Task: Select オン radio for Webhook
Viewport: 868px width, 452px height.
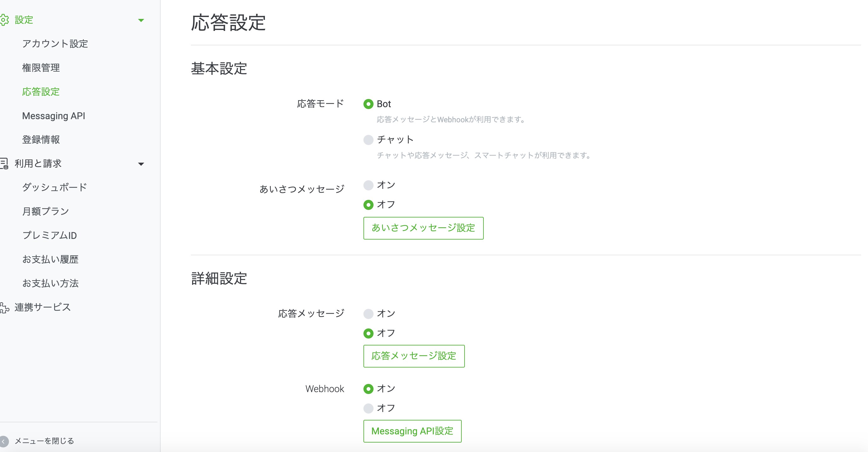Action: 368,389
